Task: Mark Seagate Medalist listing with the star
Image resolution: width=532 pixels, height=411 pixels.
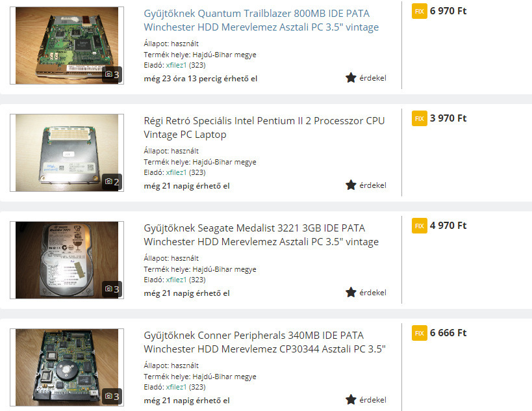Action: tap(351, 293)
